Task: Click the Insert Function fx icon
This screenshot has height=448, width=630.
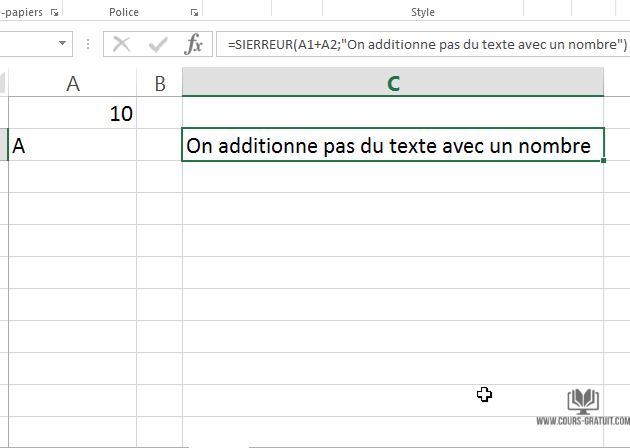Action: point(194,45)
